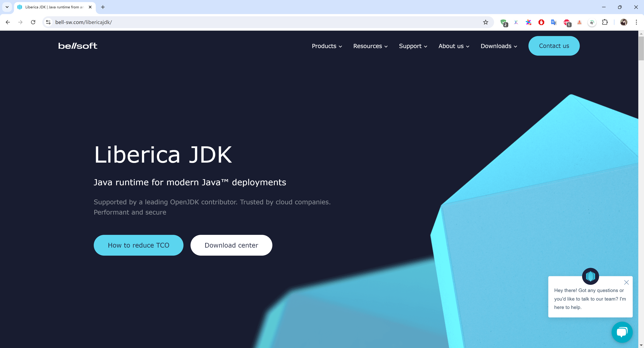Image resolution: width=644 pixels, height=348 pixels.
Task: Click the Google Translate extension icon
Action: coord(553,22)
